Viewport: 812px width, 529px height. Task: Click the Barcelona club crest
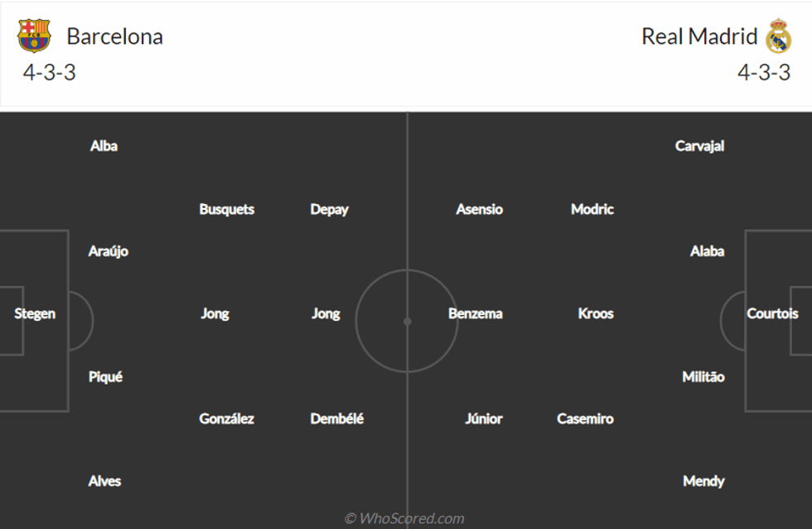(x=34, y=36)
